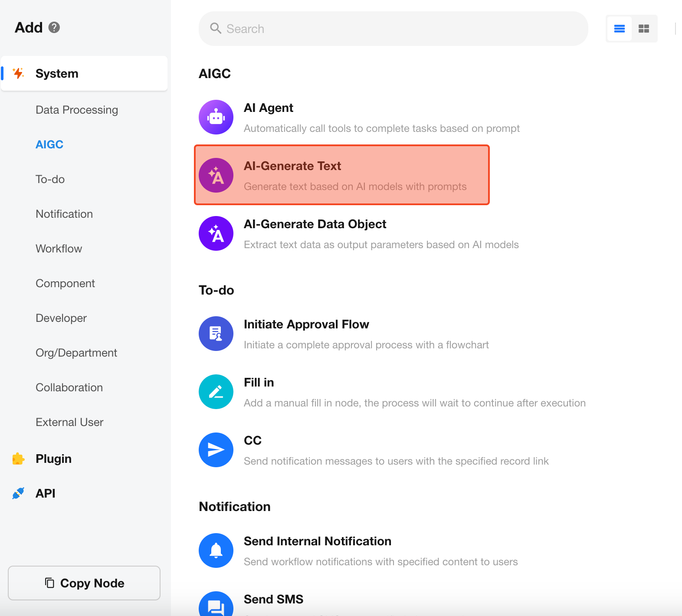Open the System category
The width and height of the screenshot is (682, 616).
coord(57,73)
